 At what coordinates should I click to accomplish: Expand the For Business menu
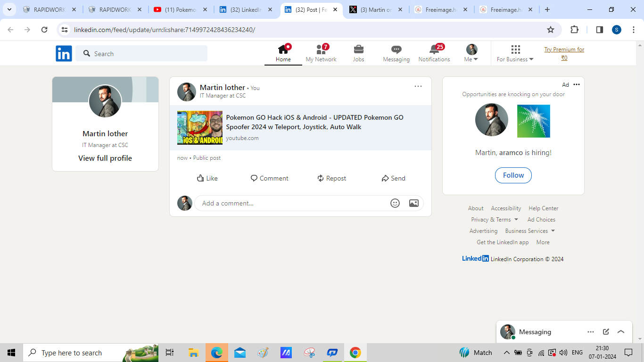tap(515, 53)
